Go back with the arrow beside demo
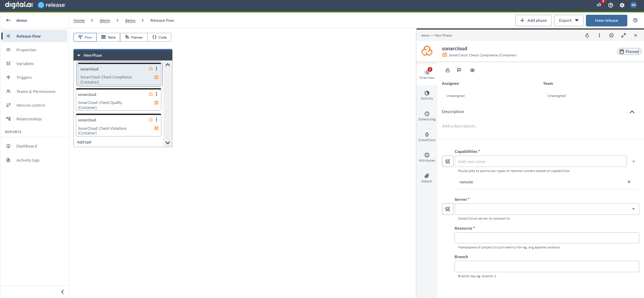 pos(8,20)
